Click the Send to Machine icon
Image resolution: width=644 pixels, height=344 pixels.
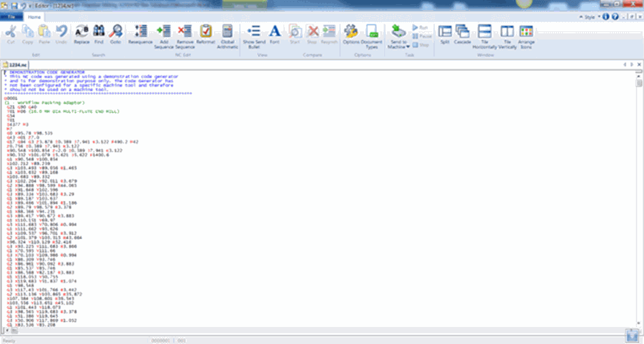[x=399, y=31]
